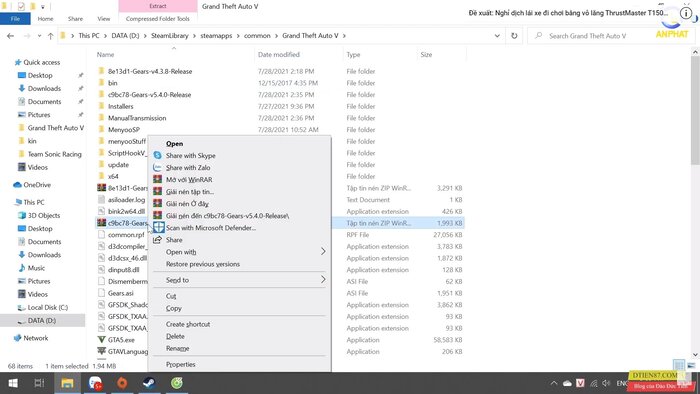Expand the Send to submenu arrow
700x394 pixels.
(323, 280)
